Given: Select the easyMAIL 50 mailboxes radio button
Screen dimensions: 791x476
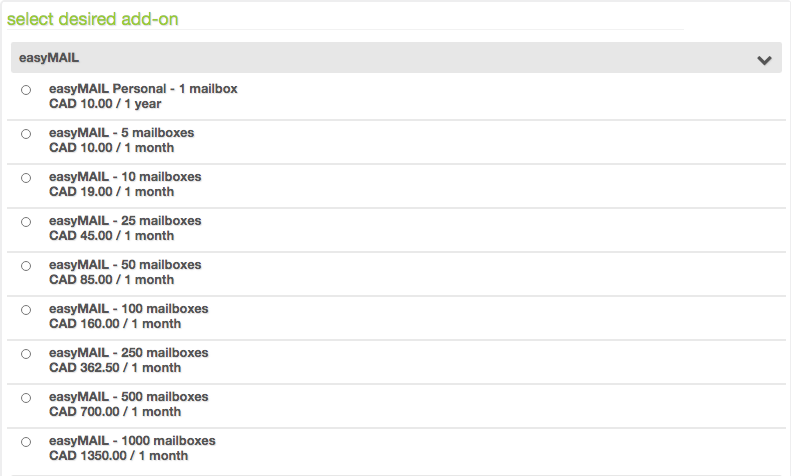Looking at the screenshot, I should click(x=26, y=266).
